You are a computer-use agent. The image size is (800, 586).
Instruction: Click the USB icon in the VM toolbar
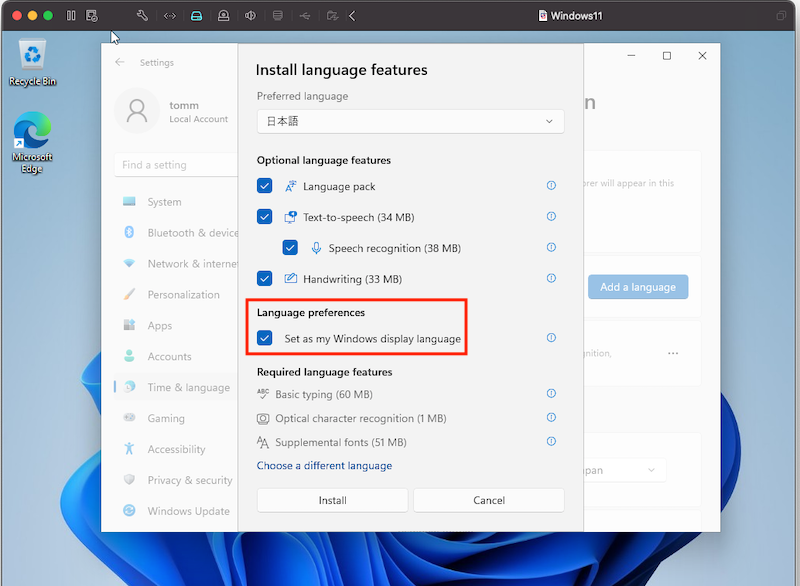(305, 16)
